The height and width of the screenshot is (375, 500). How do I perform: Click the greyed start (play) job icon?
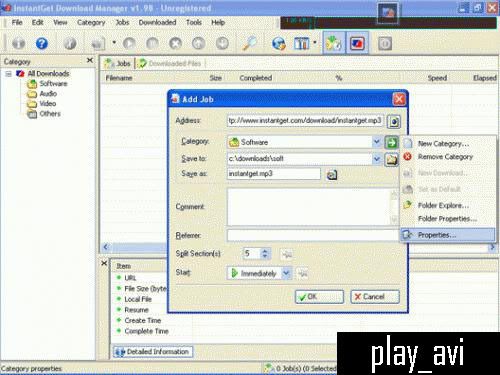(x=129, y=43)
